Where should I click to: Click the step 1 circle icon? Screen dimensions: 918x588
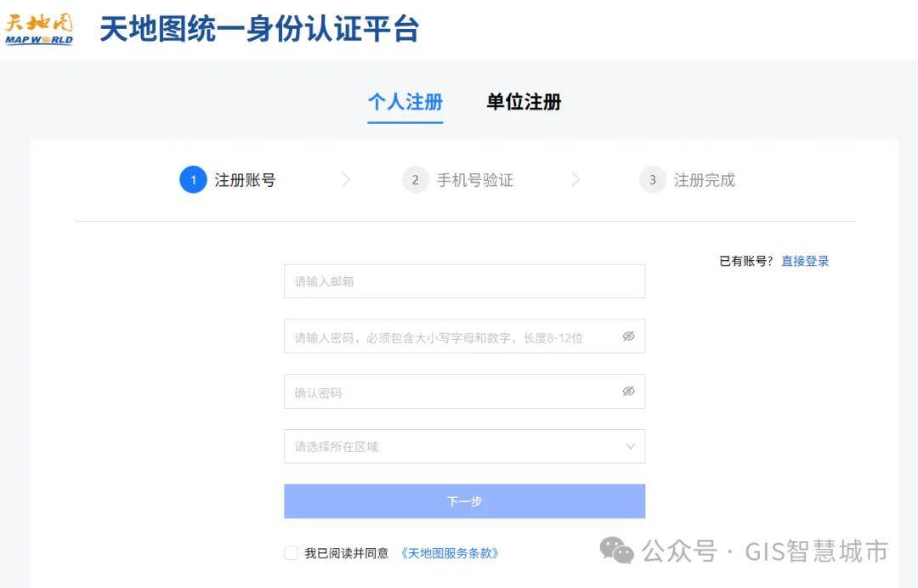[x=193, y=179]
